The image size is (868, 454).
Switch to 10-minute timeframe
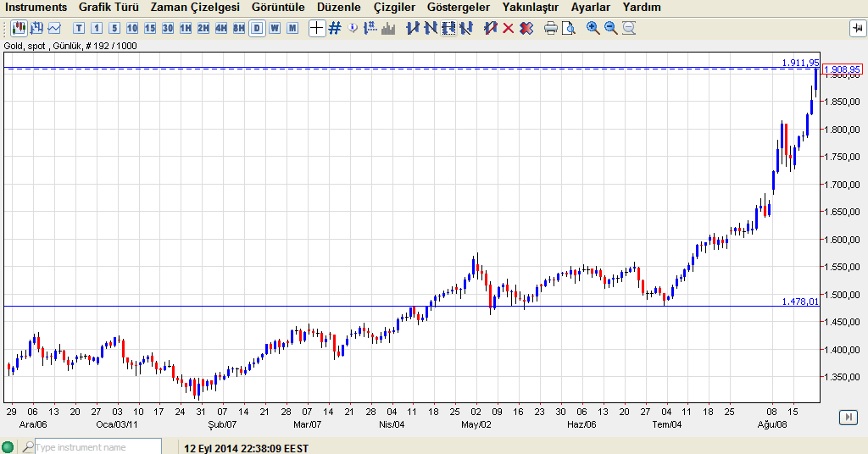coord(132,28)
